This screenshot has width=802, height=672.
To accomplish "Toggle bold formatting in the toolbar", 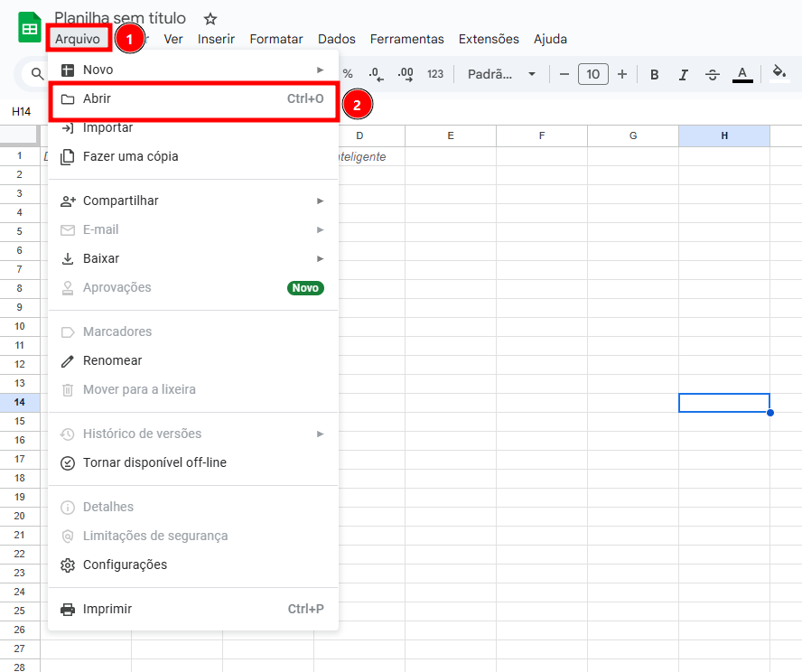I will point(655,74).
